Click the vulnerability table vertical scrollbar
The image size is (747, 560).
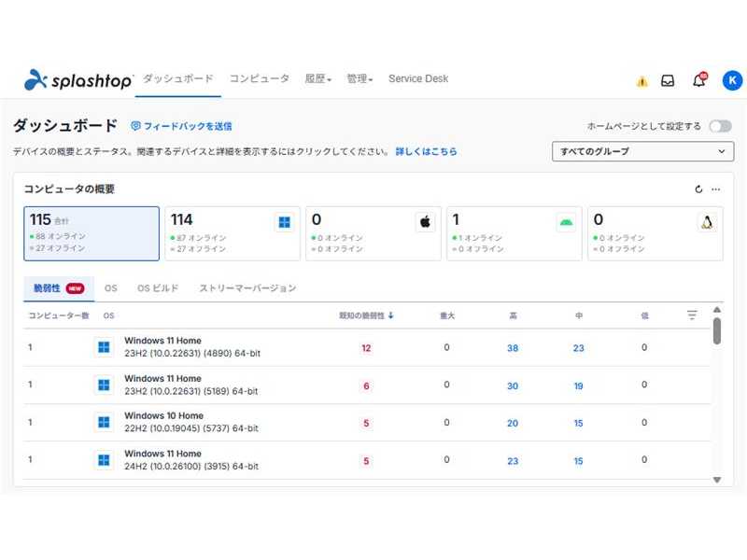click(x=717, y=331)
